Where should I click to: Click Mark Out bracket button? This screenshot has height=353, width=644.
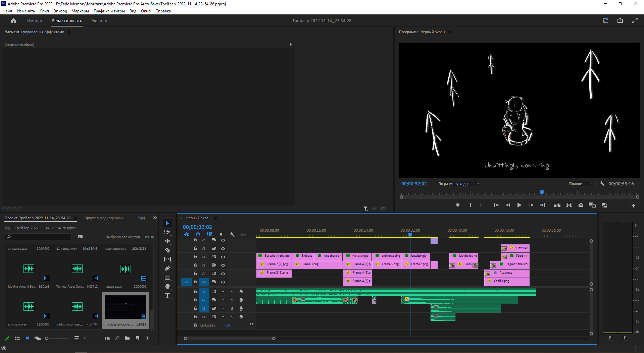(481, 205)
